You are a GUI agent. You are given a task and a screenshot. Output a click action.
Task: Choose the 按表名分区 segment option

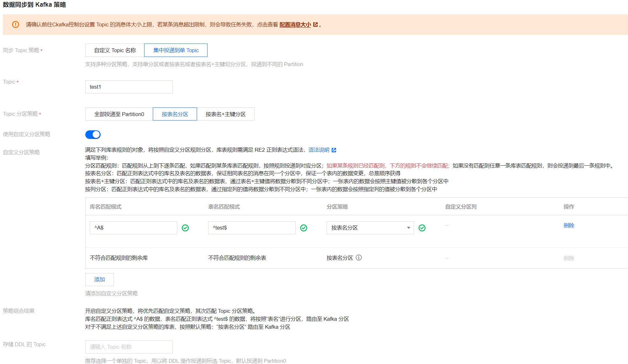(x=175, y=114)
